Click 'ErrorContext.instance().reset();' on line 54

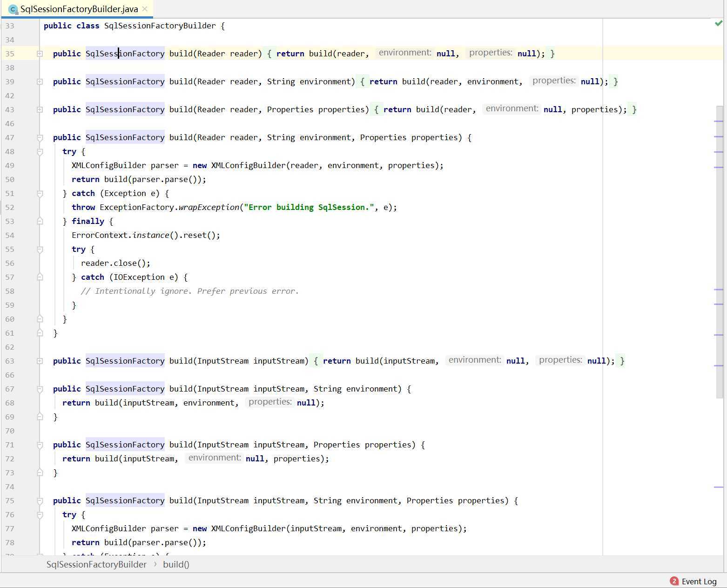point(146,235)
